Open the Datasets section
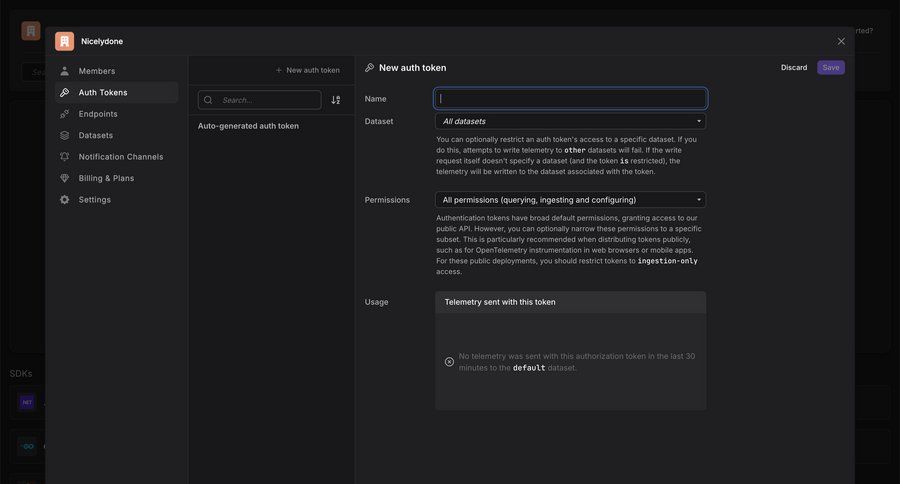The width and height of the screenshot is (900, 484). pos(117,135)
